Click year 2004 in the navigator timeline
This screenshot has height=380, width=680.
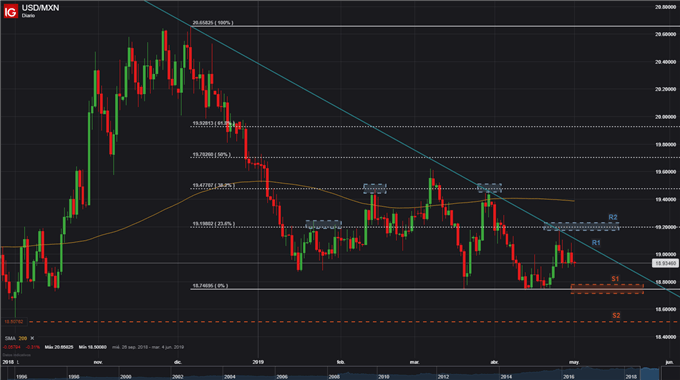[229, 377]
